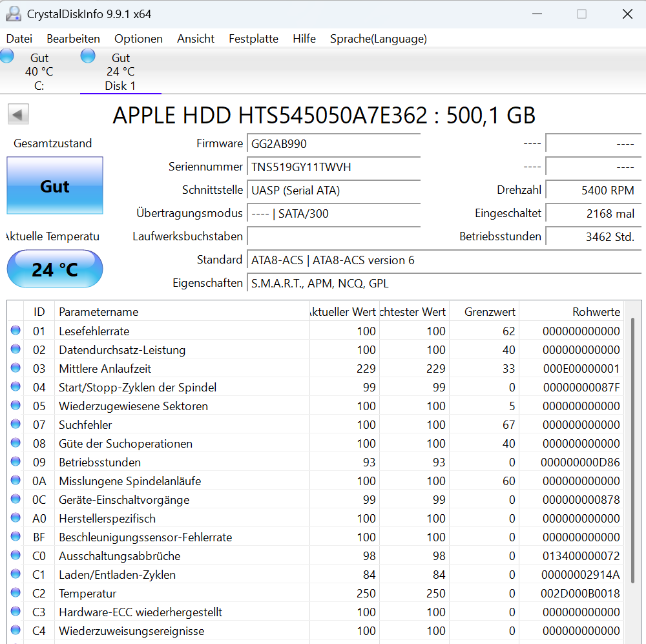The width and height of the screenshot is (646, 644).
Task: Click the serial number field TNS519GY11TWVH
Action: point(334,167)
